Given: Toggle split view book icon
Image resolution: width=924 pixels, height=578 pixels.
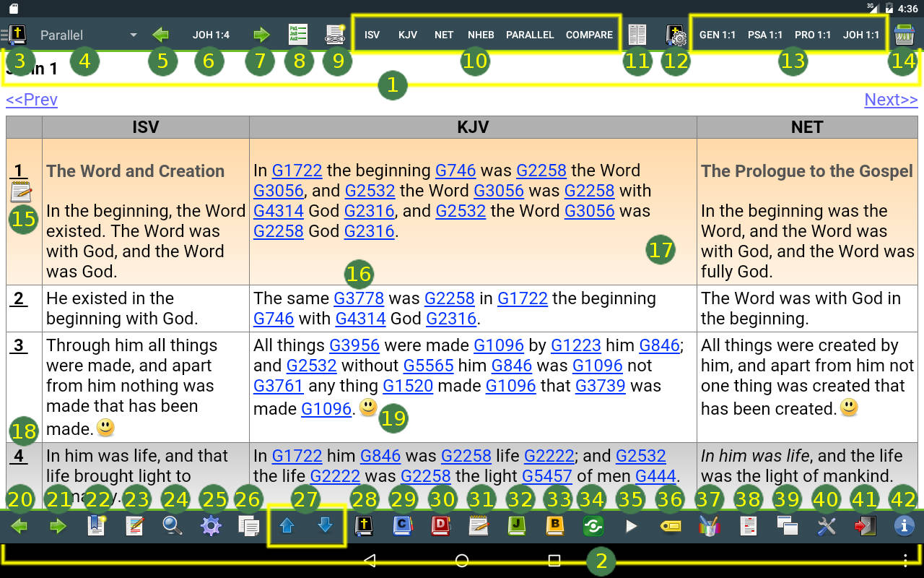Looking at the screenshot, I should pyautogui.click(x=637, y=35).
